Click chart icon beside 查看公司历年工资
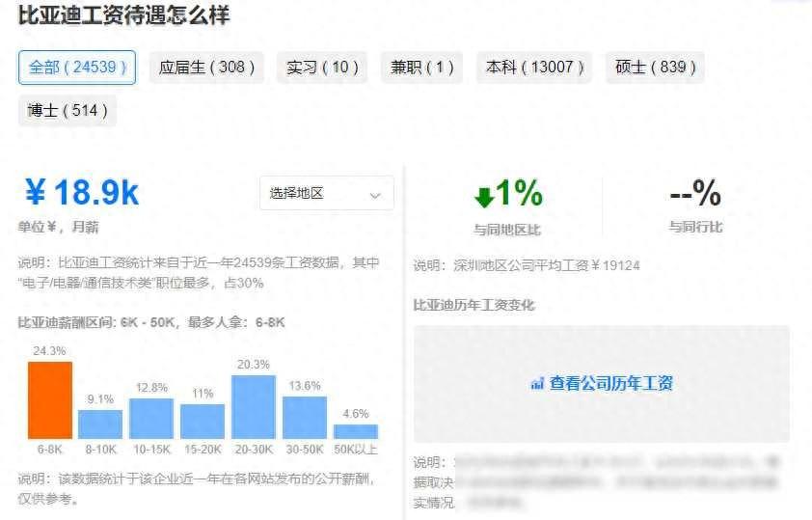Image resolution: width=812 pixels, height=520 pixels. (537, 384)
